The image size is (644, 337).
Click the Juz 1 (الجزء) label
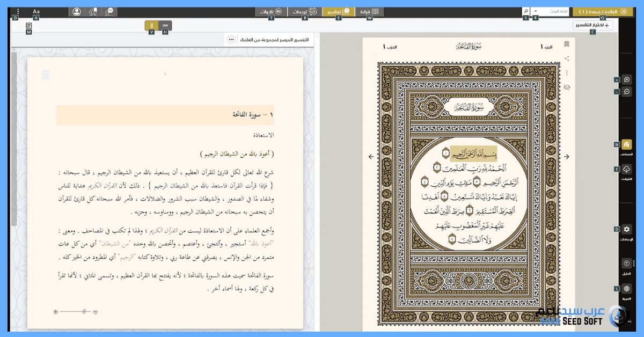(x=547, y=47)
